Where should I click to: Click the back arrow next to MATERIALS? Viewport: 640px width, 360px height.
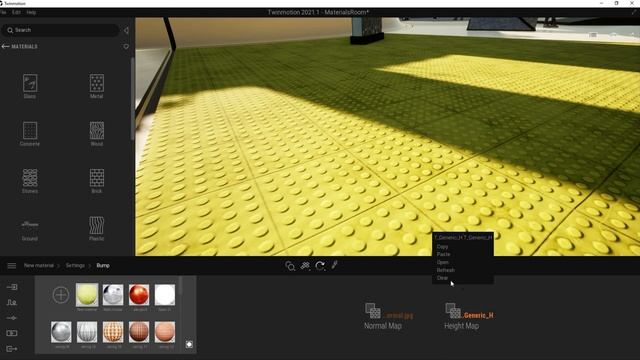[5, 47]
